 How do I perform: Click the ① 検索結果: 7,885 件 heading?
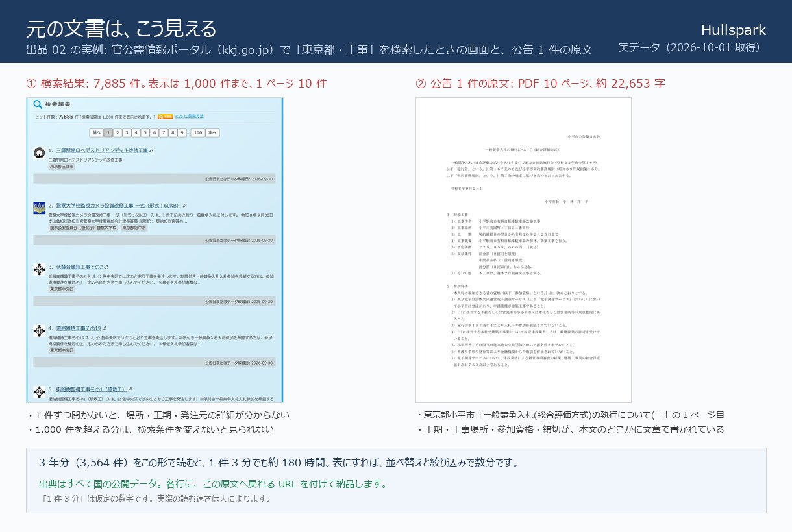177,83
